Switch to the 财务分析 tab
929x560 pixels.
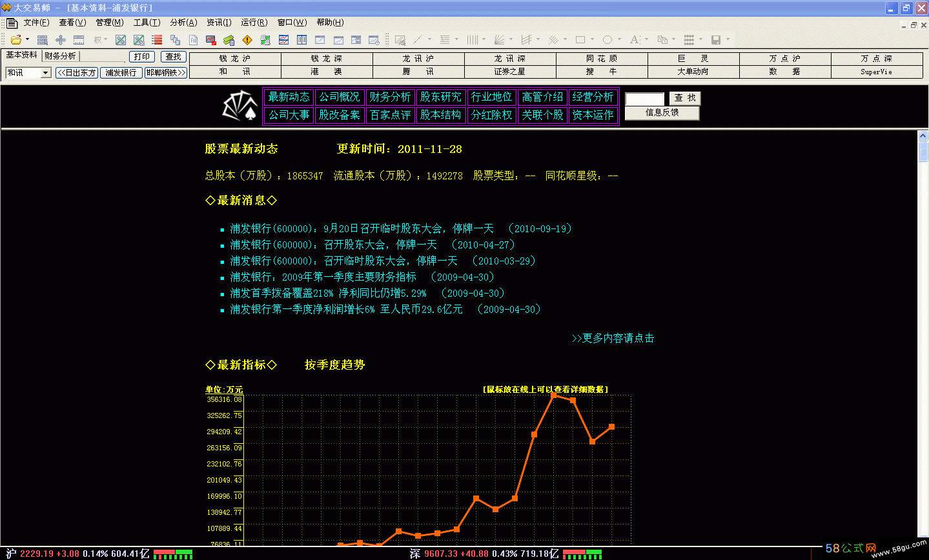coord(60,56)
